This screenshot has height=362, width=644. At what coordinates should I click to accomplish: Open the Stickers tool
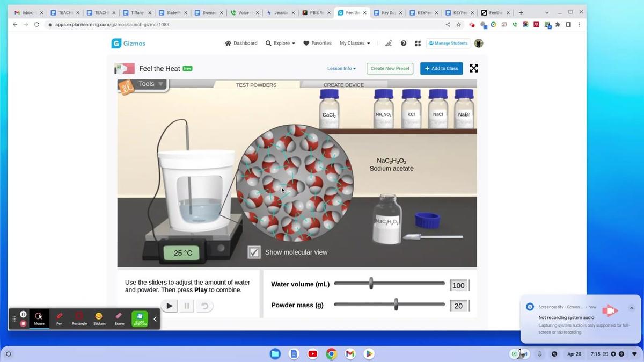[x=99, y=318]
